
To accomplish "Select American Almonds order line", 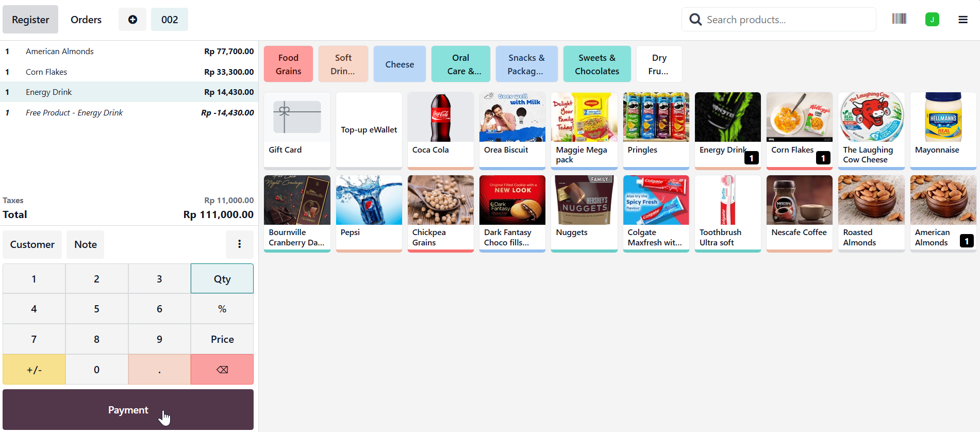I will coord(129,51).
